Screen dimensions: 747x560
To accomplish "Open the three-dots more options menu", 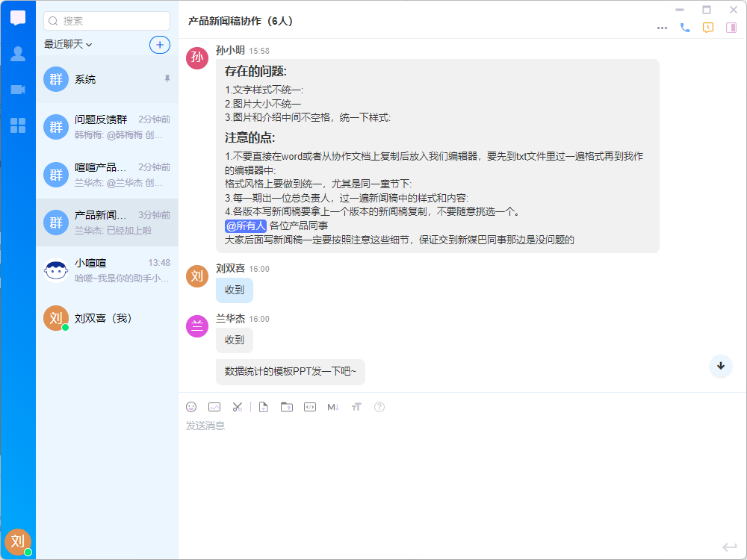I will (x=662, y=28).
